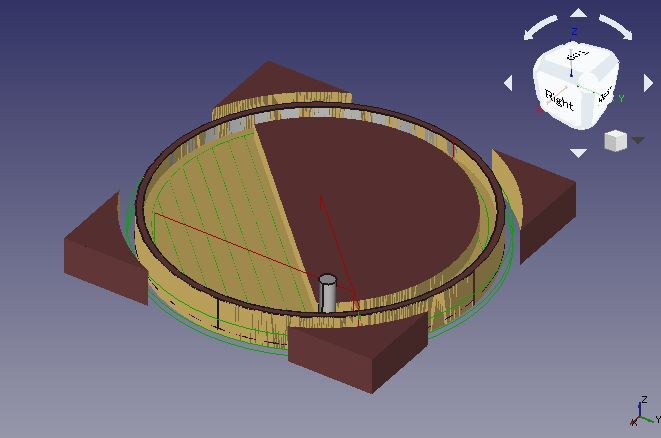Click the small mini-cube below the navigation cube
Image resolution: width=661 pixels, height=438 pixels.
click(x=615, y=141)
